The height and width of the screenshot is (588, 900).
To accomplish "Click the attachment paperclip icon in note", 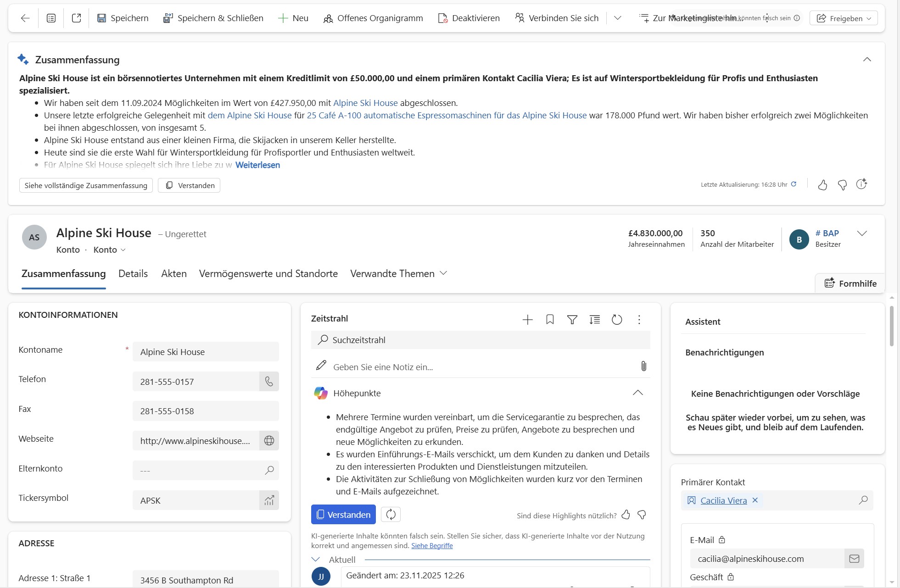I will [x=643, y=366].
